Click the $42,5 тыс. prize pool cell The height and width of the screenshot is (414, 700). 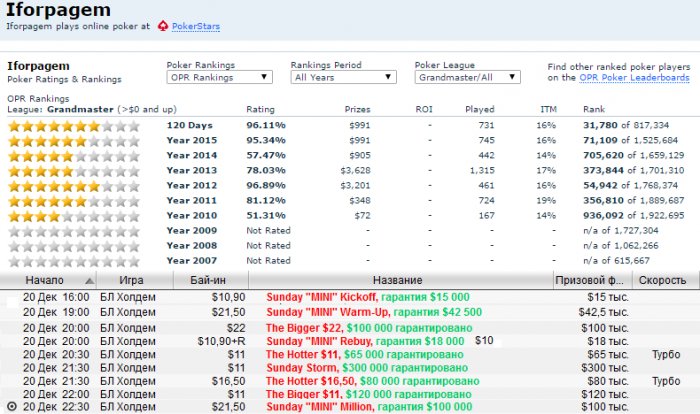604,312
